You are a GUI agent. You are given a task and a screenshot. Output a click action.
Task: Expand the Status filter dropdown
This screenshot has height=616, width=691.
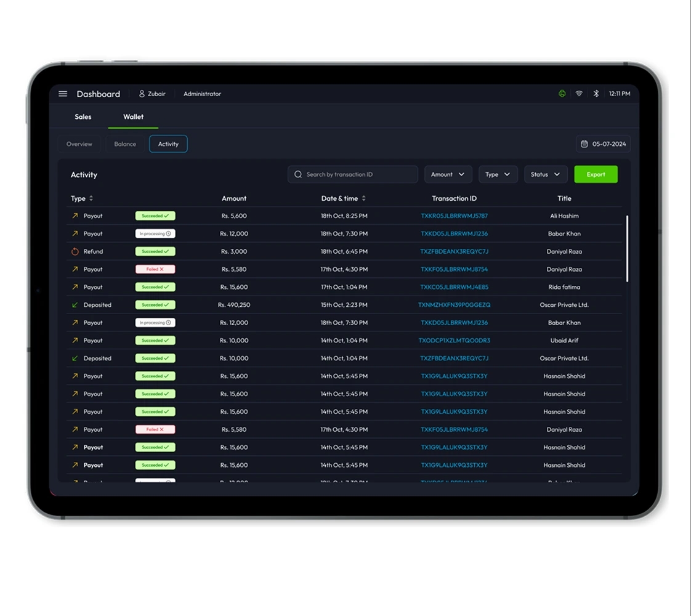pos(545,174)
